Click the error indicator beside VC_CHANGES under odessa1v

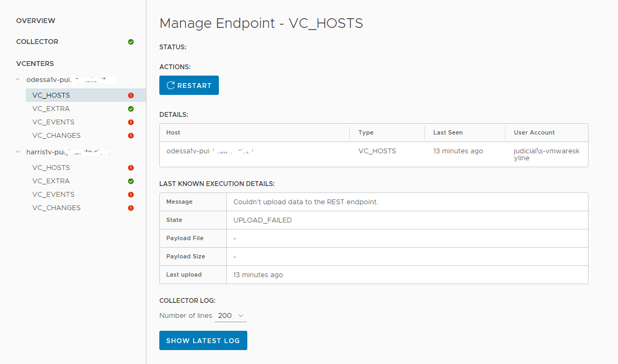130,136
